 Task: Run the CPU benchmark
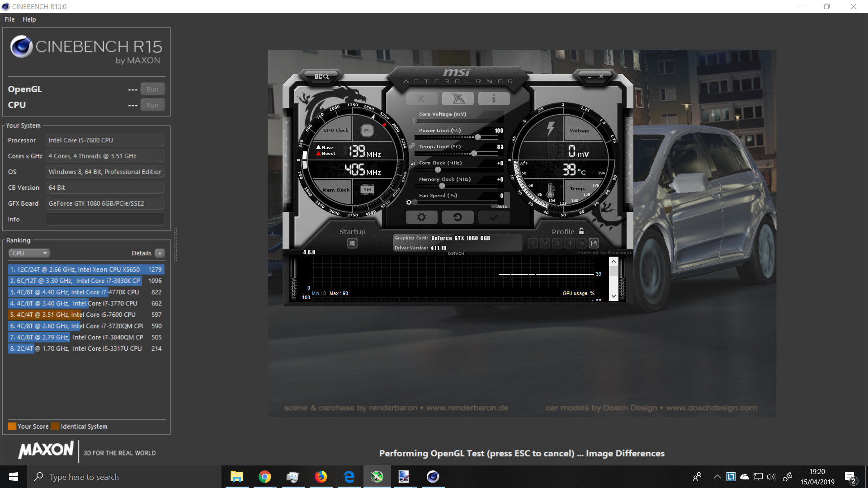(152, 105)
